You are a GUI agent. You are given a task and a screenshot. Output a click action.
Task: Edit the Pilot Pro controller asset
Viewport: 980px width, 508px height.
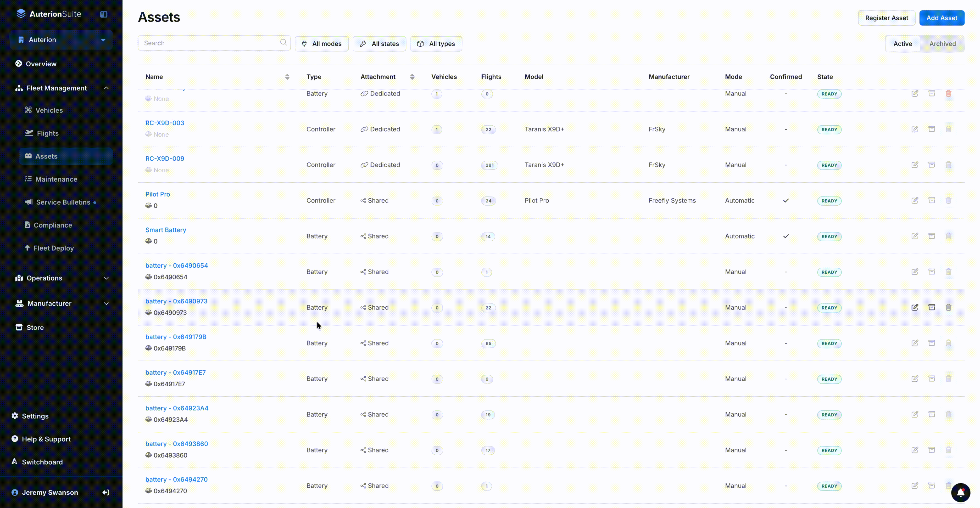click(915, 200)
